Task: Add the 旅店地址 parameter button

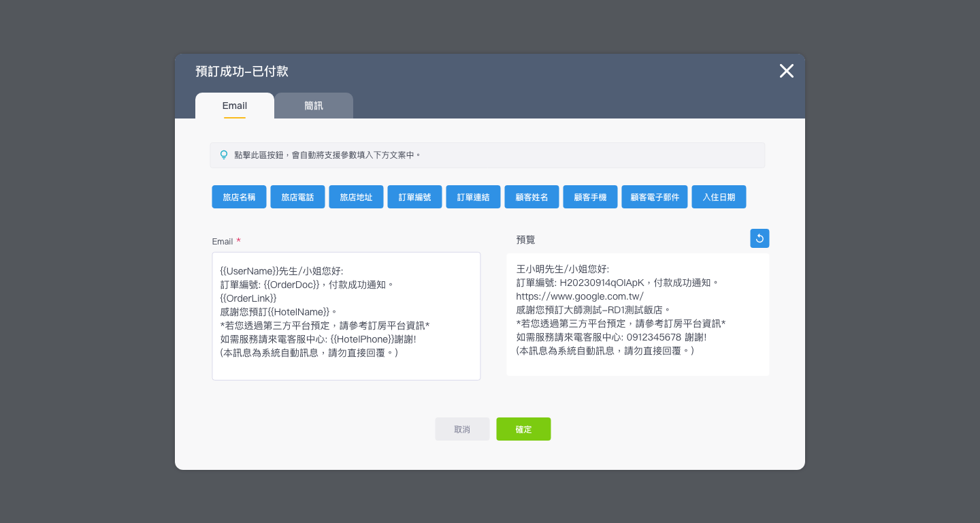Action: click(x=356, y=197)
